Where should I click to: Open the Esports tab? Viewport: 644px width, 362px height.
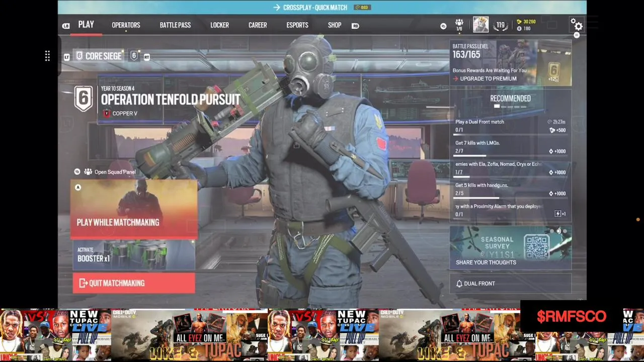297,25
